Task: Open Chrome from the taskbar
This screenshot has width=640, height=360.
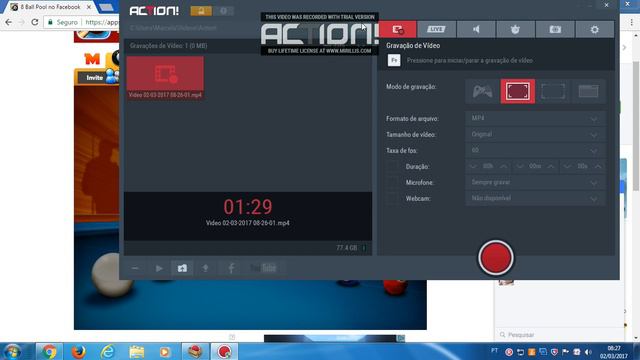Action: (x=49, y=352)
